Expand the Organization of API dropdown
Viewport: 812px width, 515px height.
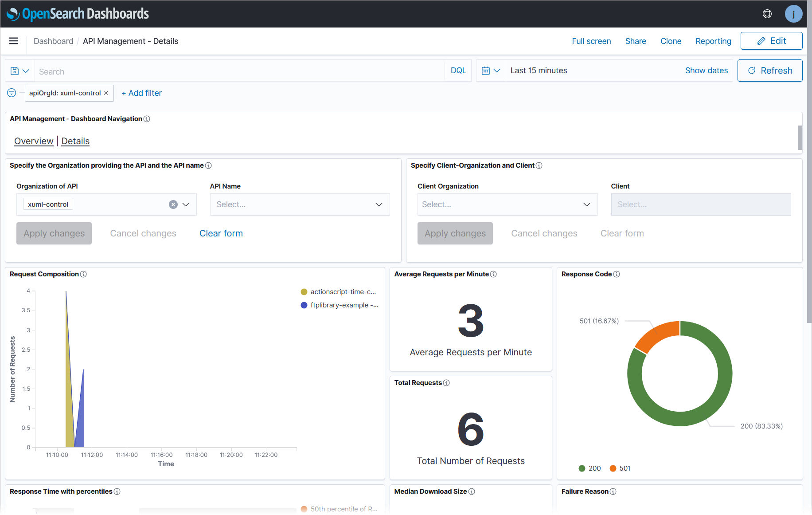pyautogui.click(x=186, y=204)
